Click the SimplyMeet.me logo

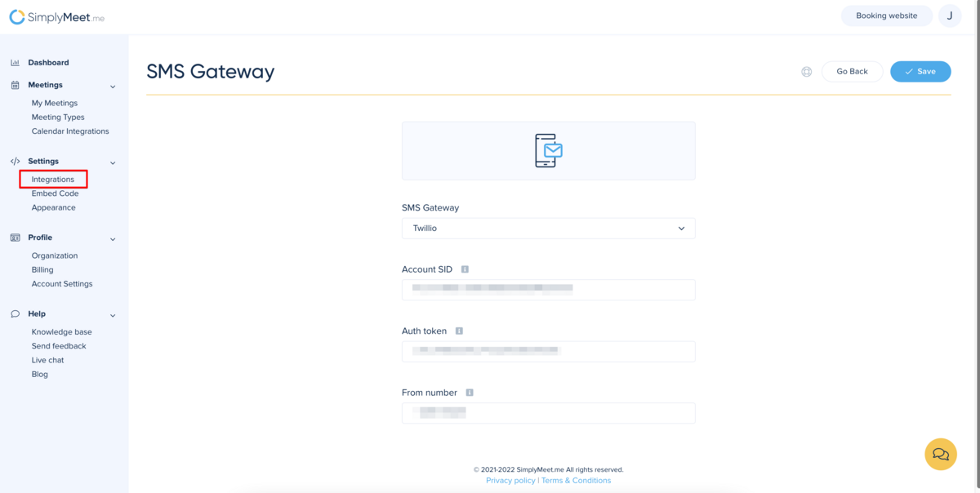coord(56,17)
